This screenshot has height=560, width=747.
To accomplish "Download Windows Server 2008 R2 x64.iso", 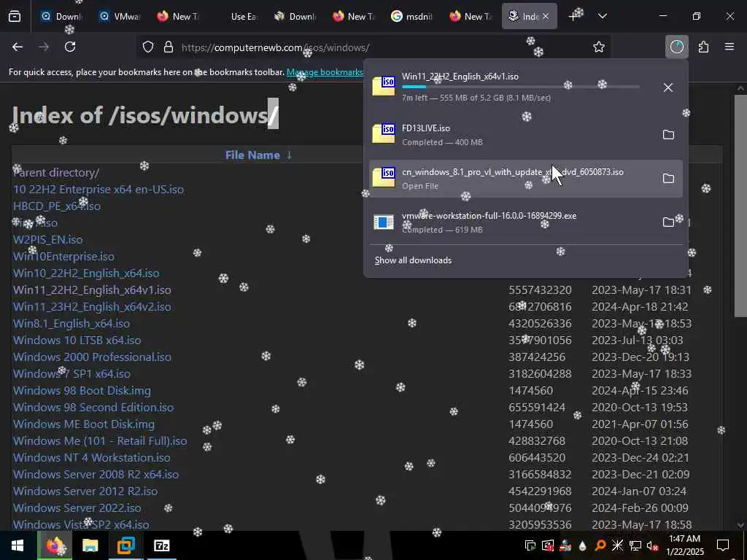I will click(x=96, y=474).
